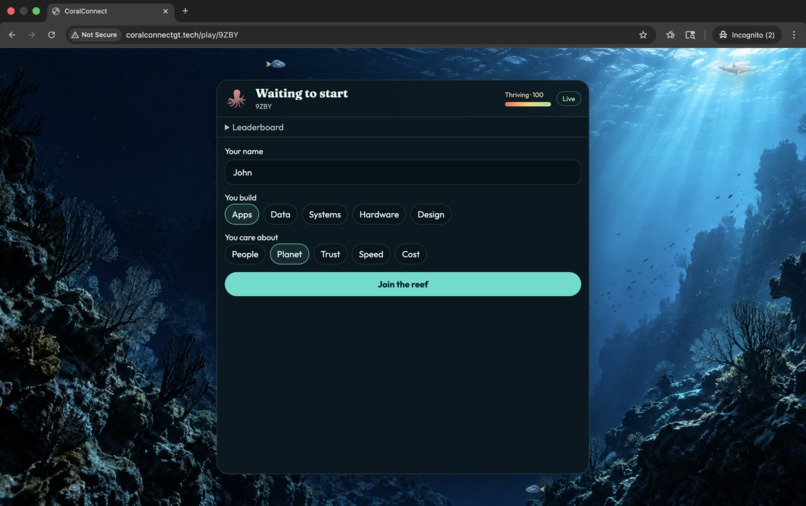Screen dimensions: 806x506
Task: Click the browser forward arrow
Action: 32,35
